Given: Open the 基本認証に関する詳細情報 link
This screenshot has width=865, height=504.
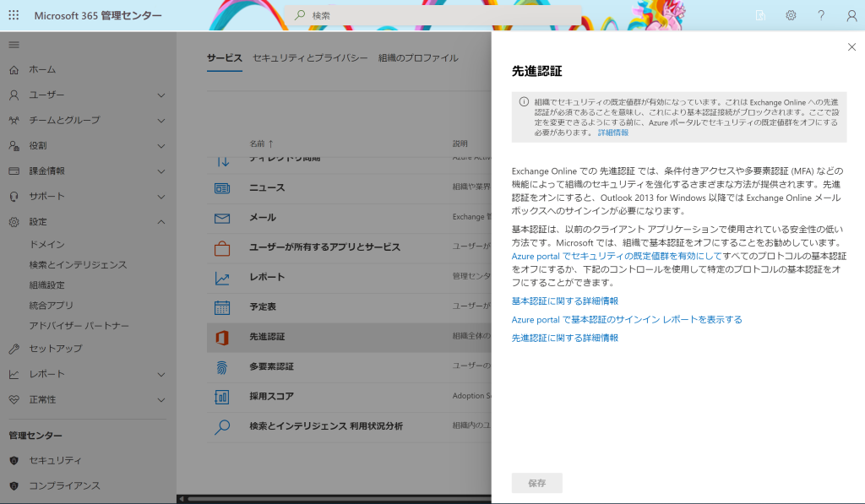Looking at the screenshot, I should (564, 301).
